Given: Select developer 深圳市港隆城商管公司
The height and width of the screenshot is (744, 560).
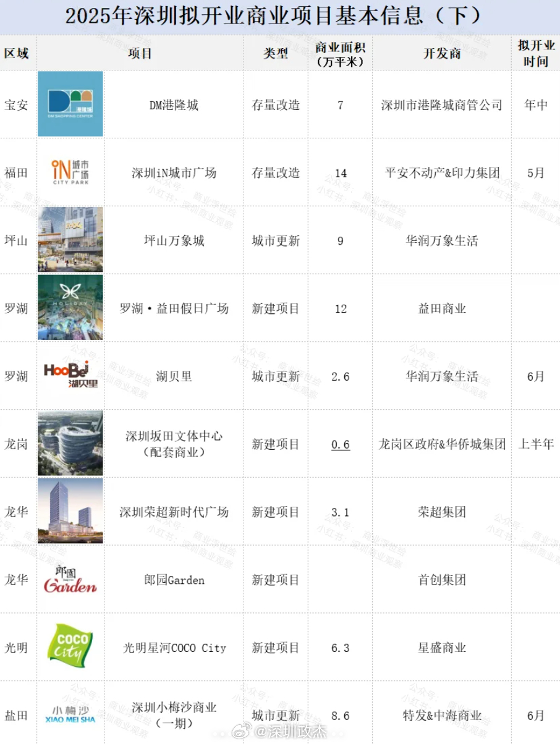Looking at the screenshot, I should pyautogui.click(x=442, y=105).
